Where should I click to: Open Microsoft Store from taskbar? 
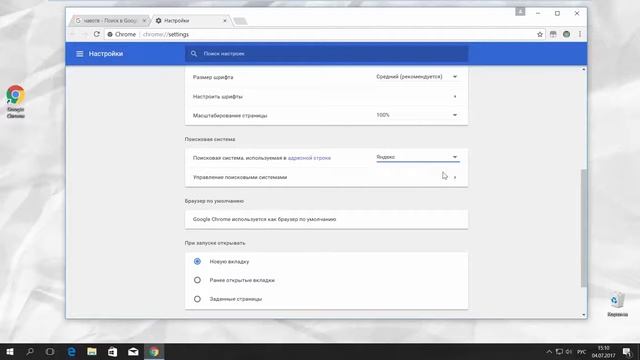point(112,352)
